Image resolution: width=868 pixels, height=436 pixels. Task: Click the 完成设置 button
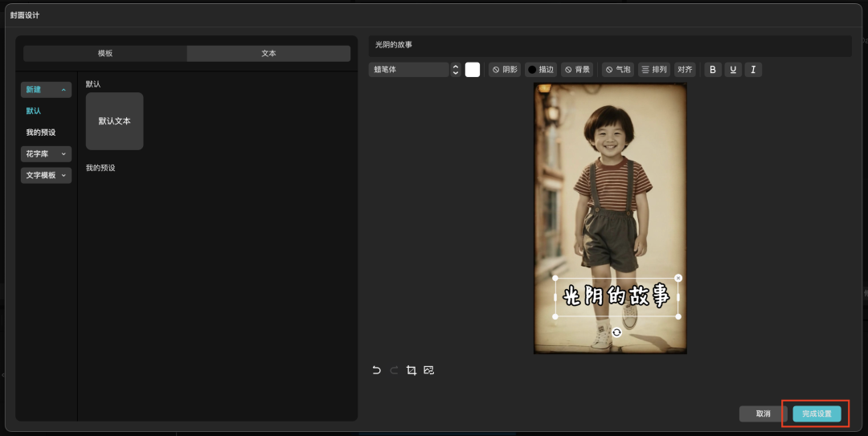tap(817, 414)
